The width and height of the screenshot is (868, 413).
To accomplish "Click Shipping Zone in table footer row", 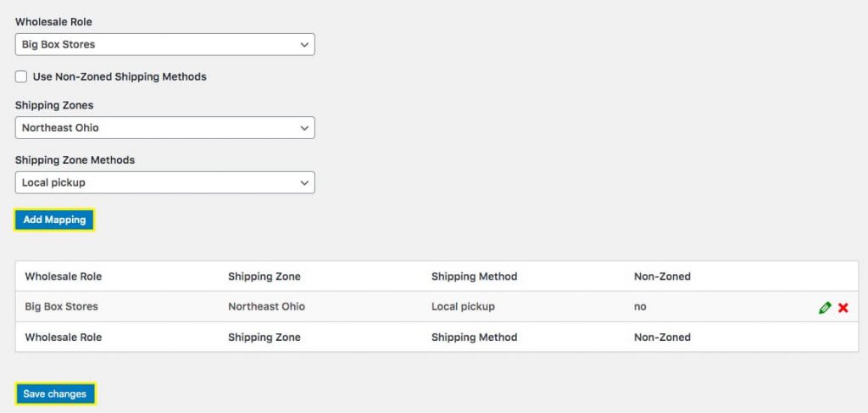I will 264,337.
